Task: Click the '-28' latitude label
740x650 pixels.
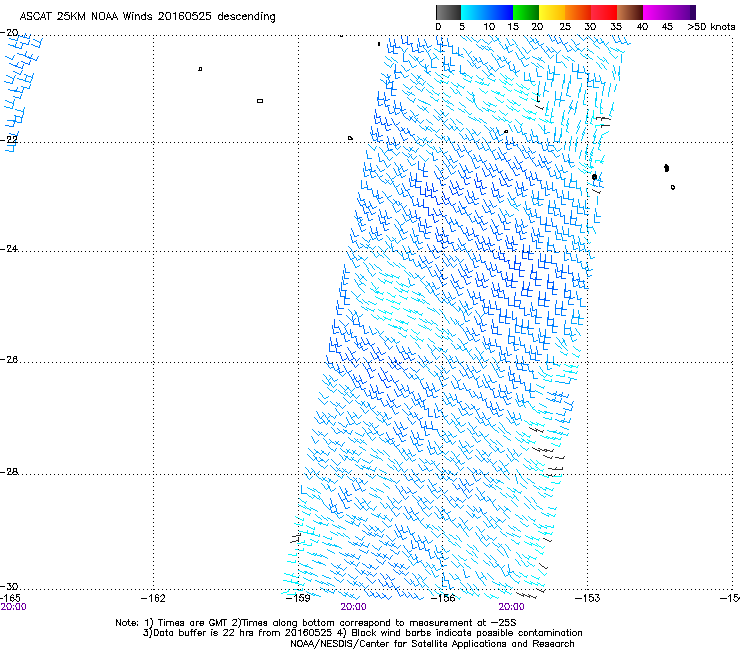Action: coord(9,472)
